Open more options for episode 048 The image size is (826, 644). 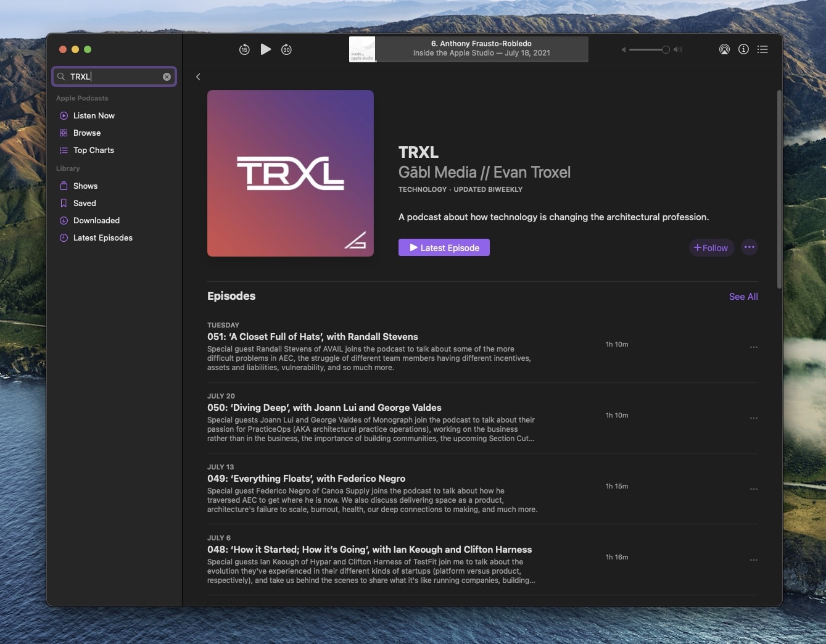point(753,560)
